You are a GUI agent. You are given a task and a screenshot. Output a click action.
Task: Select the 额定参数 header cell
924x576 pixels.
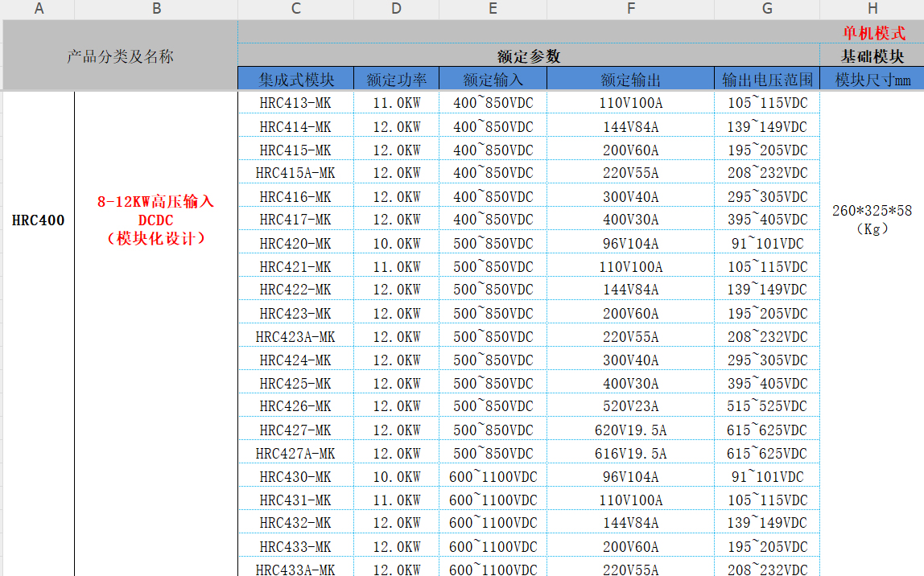point(528,56)
